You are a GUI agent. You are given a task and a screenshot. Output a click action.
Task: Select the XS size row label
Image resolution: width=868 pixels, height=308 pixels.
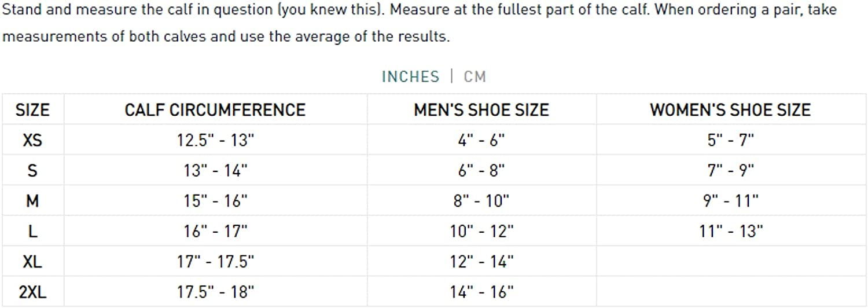pyautogui.click(x=32, y=140)
